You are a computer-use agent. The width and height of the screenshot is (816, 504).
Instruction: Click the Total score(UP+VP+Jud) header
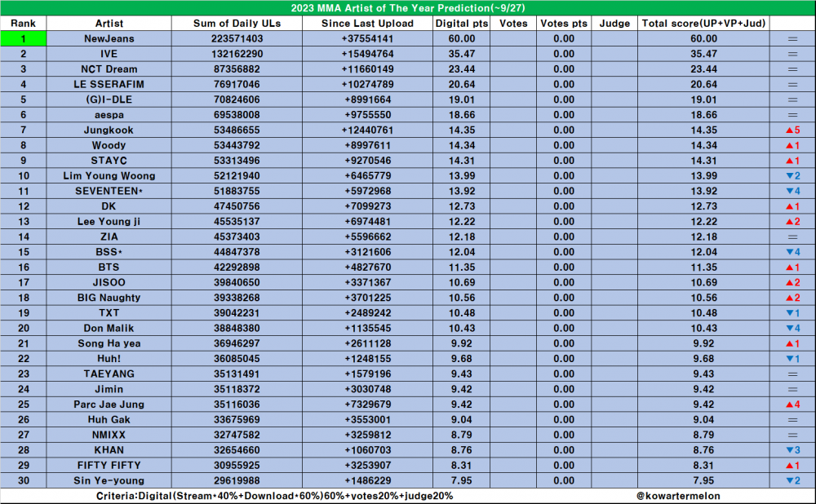[703, 24]
